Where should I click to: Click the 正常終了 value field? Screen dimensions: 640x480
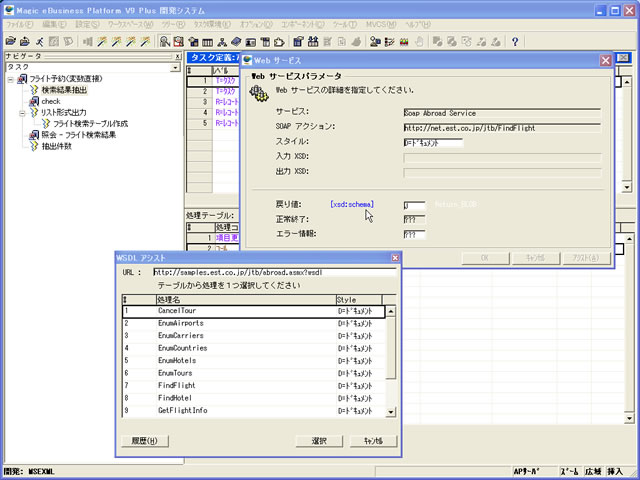(x=414, y=220)
